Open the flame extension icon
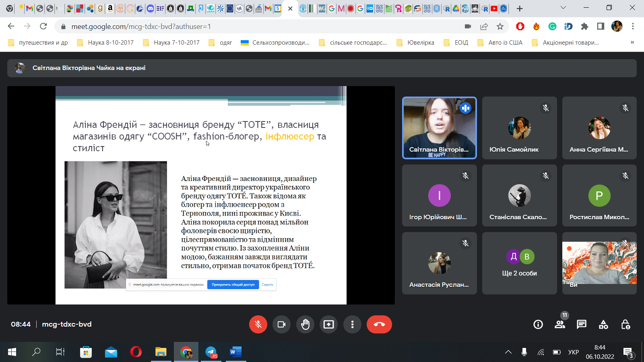Screen dimensions: 644x362 coord(536,26)
